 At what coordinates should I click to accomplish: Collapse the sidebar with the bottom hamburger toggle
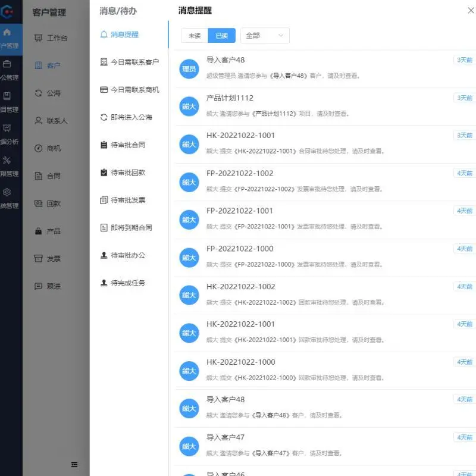click(x=74, y=465)
